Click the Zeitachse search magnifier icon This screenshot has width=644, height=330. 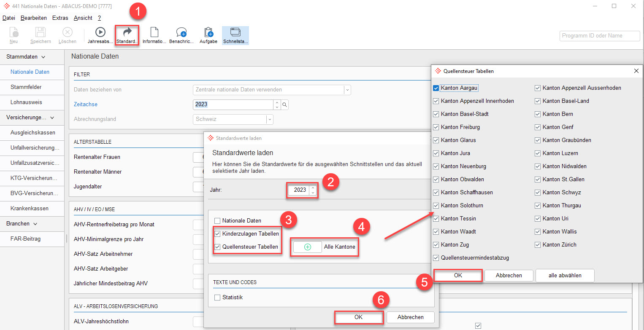point(285,105)
